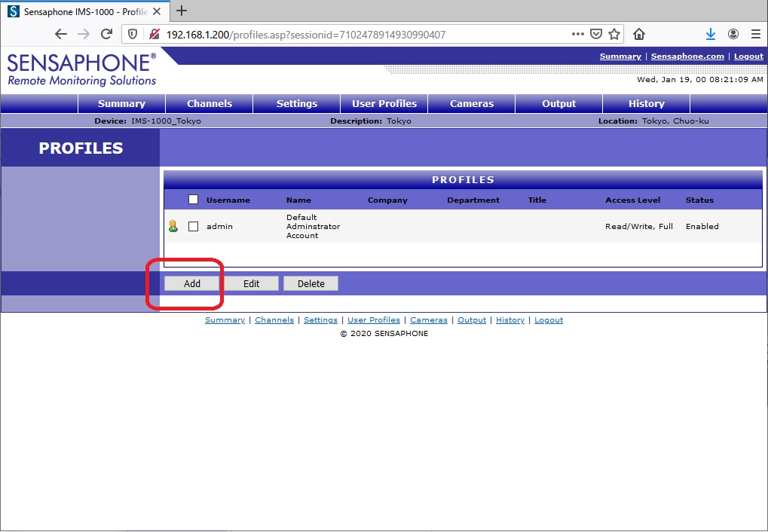Click the date and time display
This screenshot has width=768, height=532.
click(x=700, y=79)
